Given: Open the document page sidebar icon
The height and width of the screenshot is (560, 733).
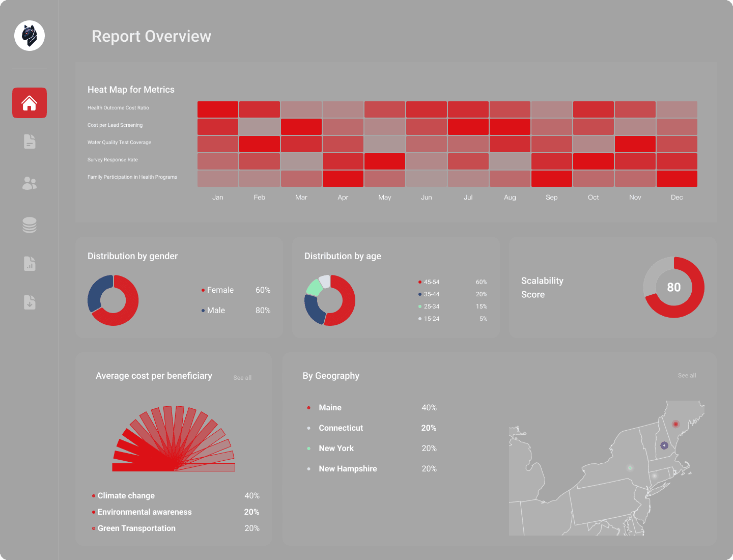Looking at the screenshot, I should click(x=30, y=142).
